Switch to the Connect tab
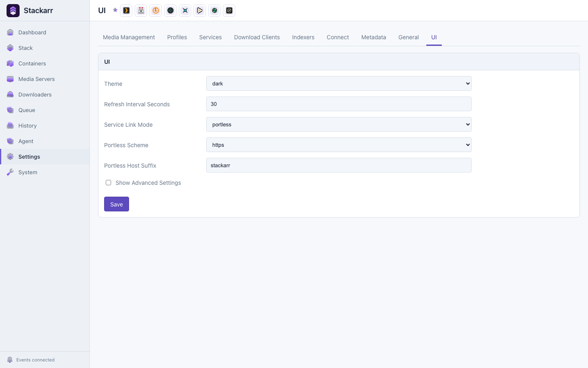 click(x=338, y=37)
